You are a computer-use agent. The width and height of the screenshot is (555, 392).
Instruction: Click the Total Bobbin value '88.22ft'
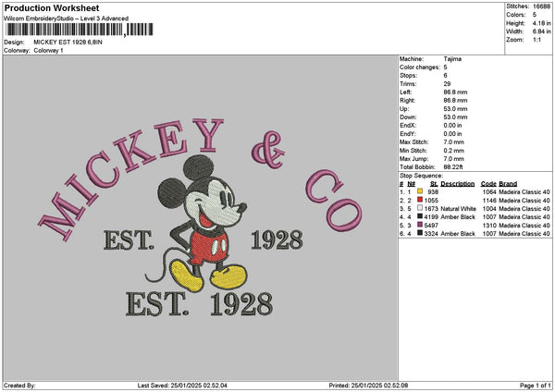[x=453, y=167]
